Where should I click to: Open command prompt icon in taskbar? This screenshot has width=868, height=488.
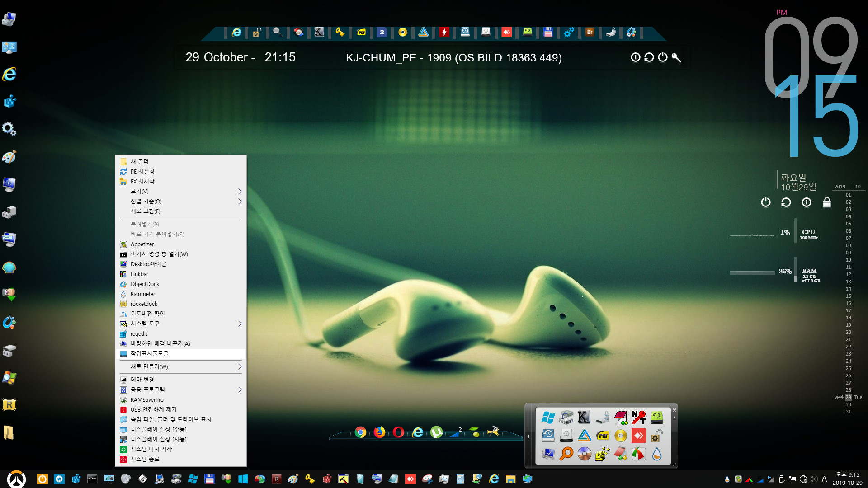[x=92, y=479]
